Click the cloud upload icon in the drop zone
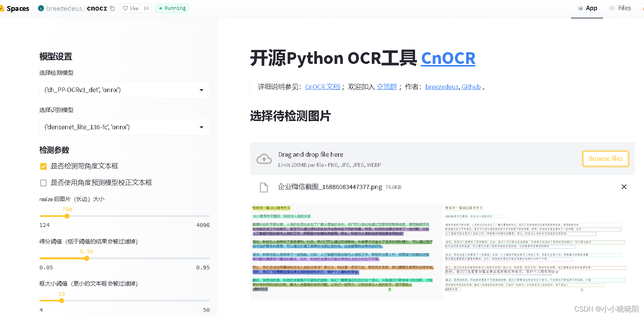The image size is (644, 316). point(264,159)
